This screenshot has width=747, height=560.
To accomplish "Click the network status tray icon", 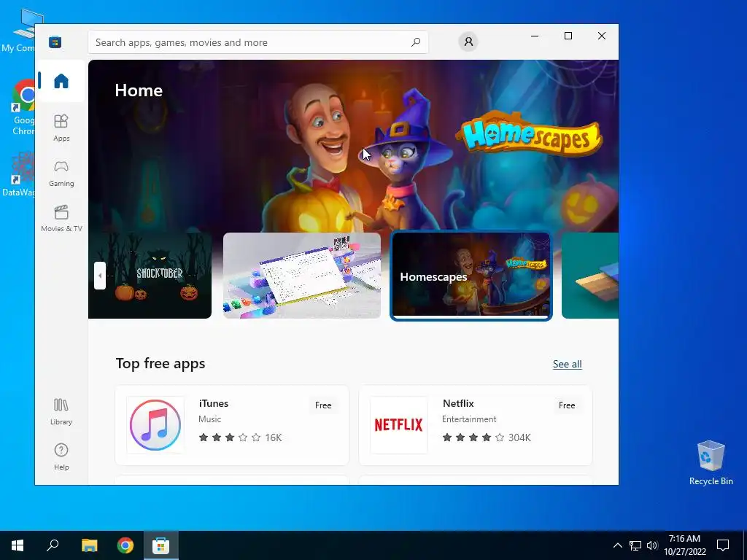I will click(x=635, y=545).
